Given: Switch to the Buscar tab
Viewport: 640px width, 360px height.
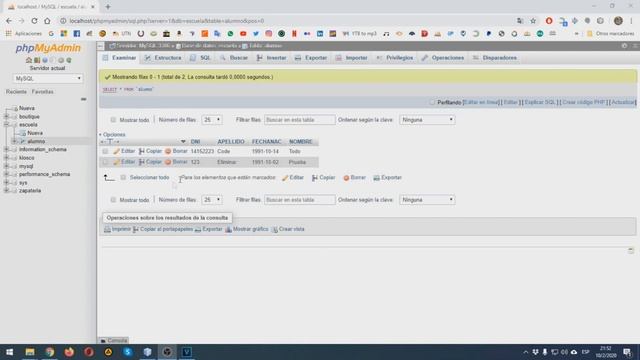Looking at the screenshot, I should [x=234, y=58].
